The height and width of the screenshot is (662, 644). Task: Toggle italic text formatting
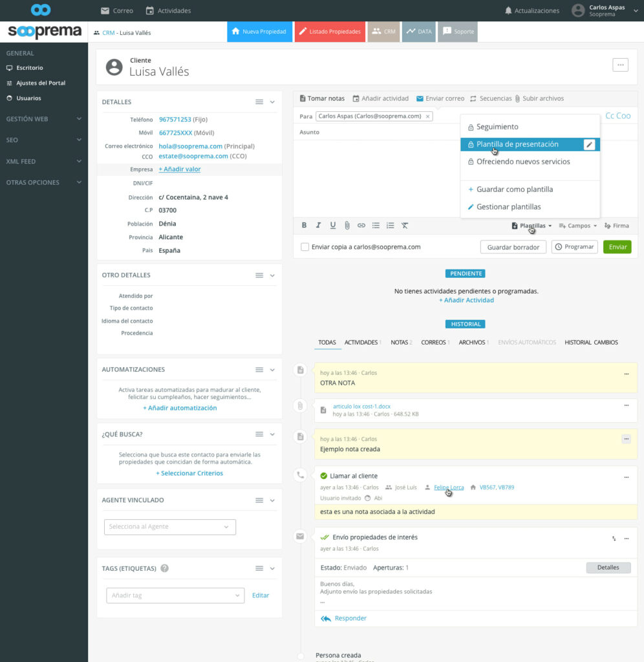tap(318, 226)
